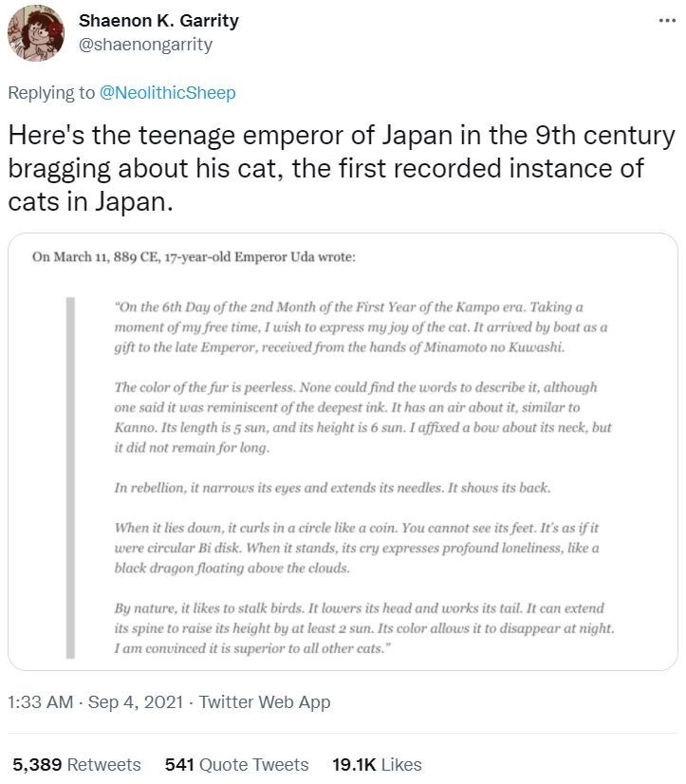Click the 'Replying to' label
This screenshot has width=686, height=784.
(51, 92)
